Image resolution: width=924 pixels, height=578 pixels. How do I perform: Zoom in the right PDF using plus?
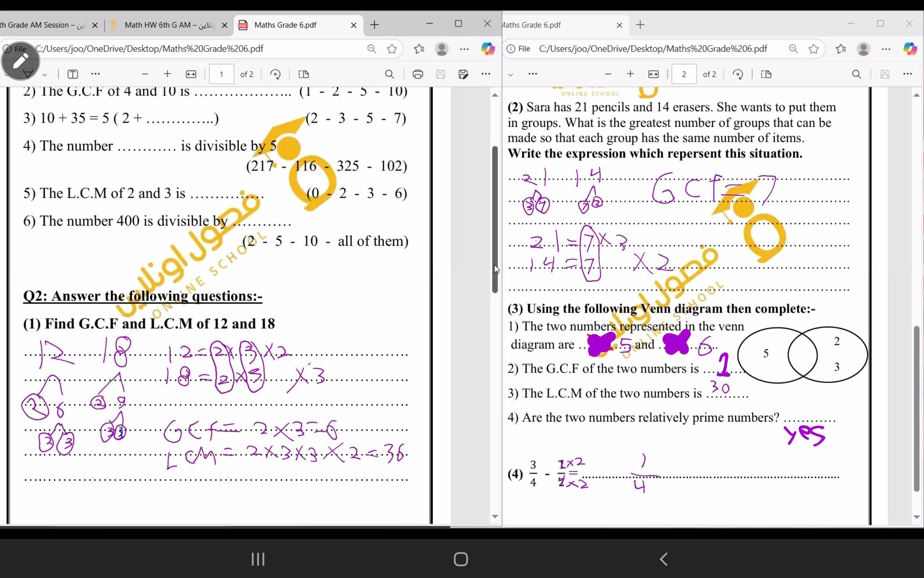click(x=631, y=74)
